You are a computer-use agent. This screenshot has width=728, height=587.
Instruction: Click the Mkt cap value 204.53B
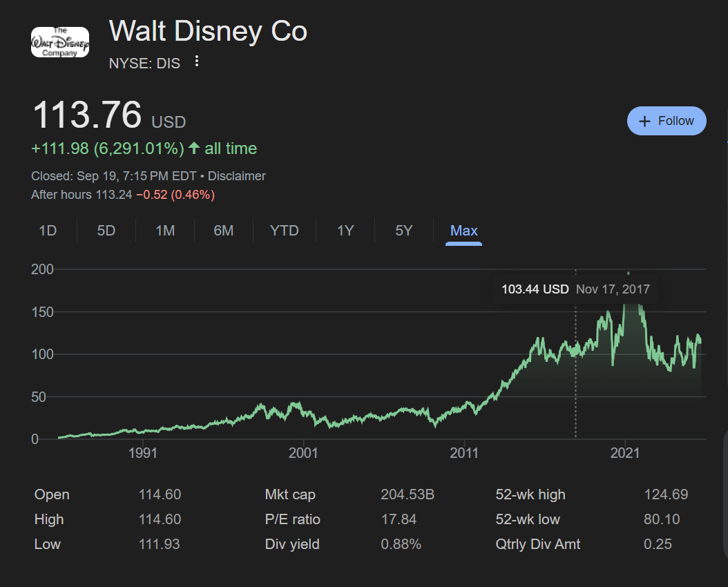click(x=408, y=494)
